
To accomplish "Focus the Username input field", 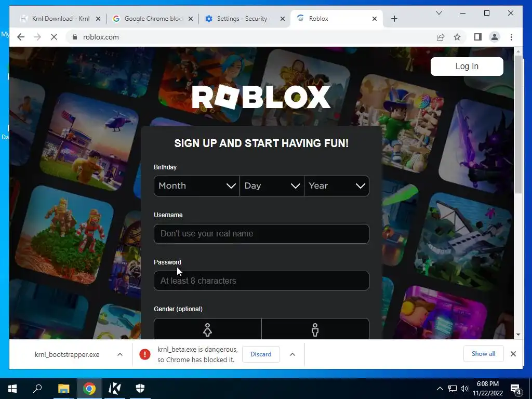I will pyautogui.click(x=261, y=234).
